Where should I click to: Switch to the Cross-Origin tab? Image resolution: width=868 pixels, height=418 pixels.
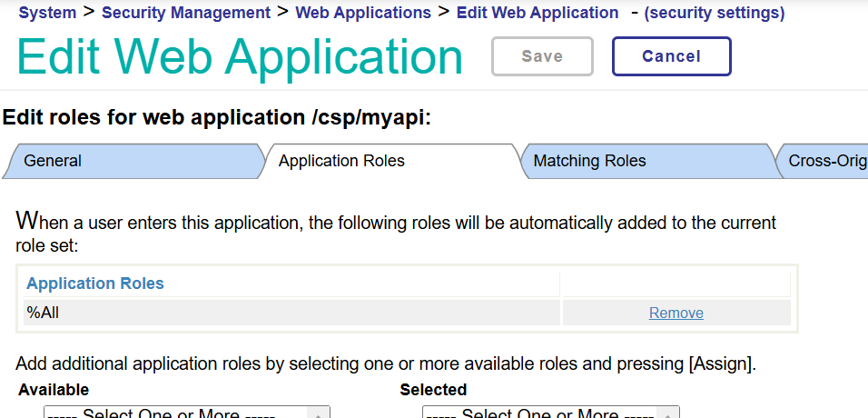pyautogui.click(x=822, y=161)
